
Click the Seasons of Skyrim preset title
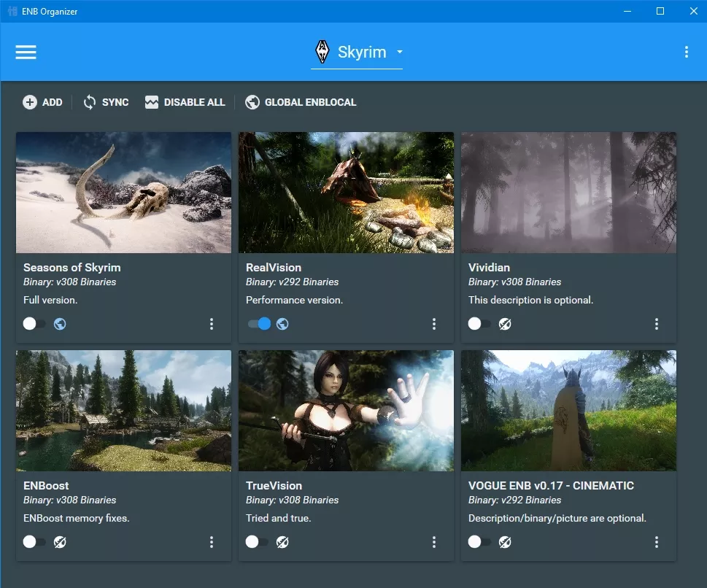pyautogui.click(x=72, y=268)
